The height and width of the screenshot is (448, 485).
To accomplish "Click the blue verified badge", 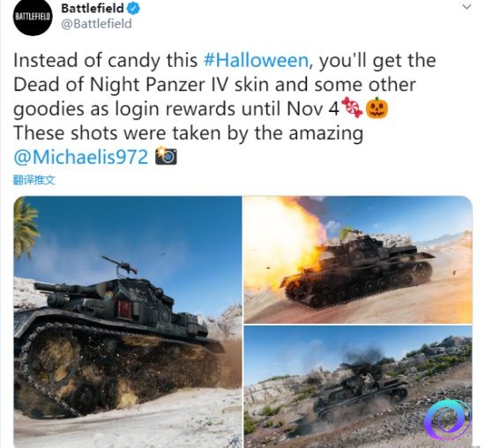I will tap(134, 8).
